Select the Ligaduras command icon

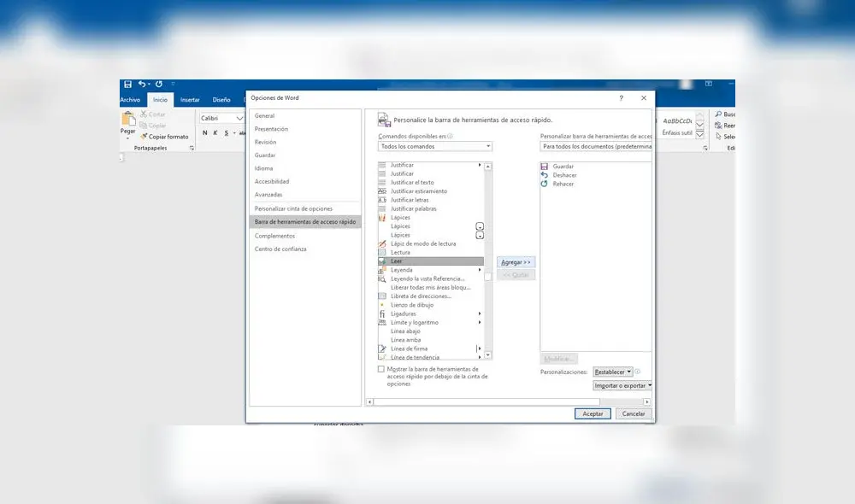[x=382, y=314]
